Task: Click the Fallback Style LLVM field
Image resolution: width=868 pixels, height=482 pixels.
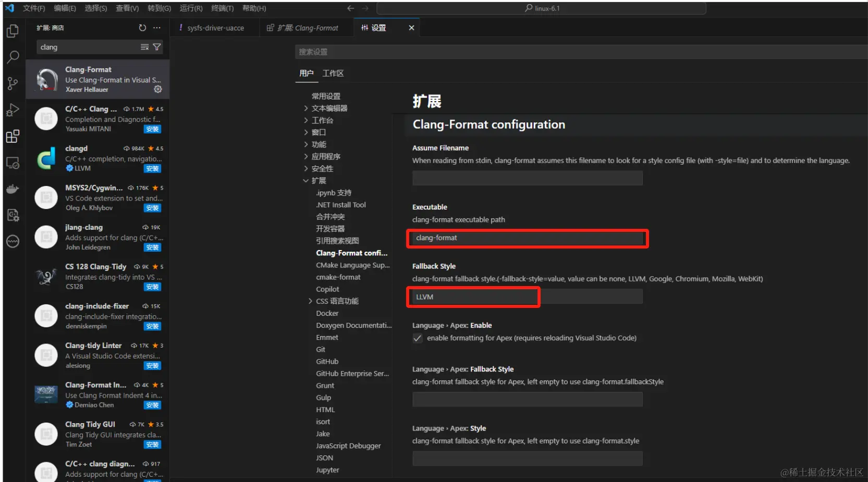Action: (x=528, y=297)
